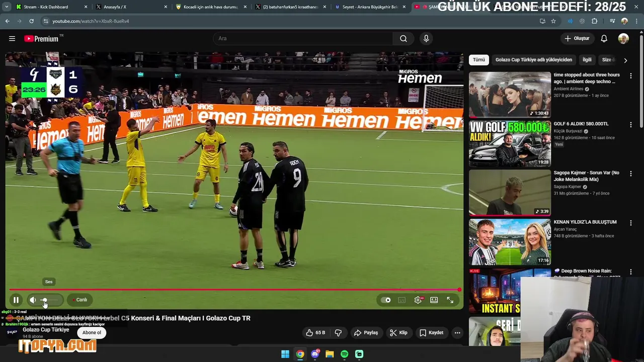
Task: Toggle subtitles in the video player
Action: [x=401, y=300]
